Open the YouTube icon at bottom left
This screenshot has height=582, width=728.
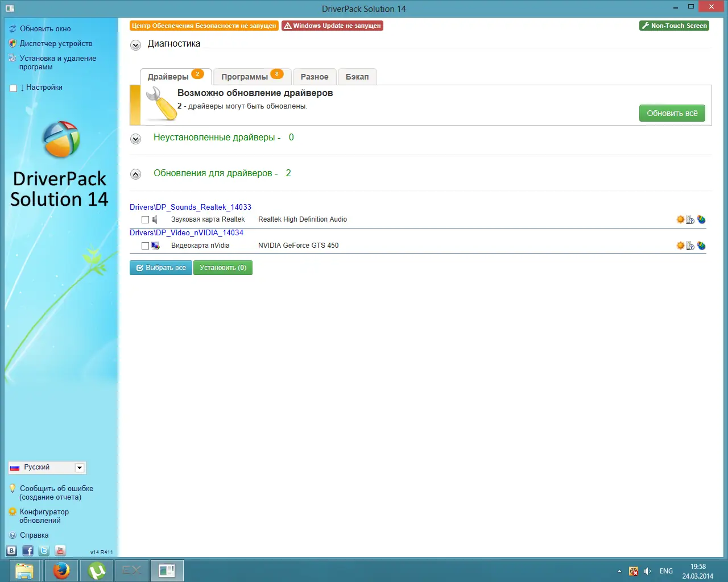pos(60,550)
